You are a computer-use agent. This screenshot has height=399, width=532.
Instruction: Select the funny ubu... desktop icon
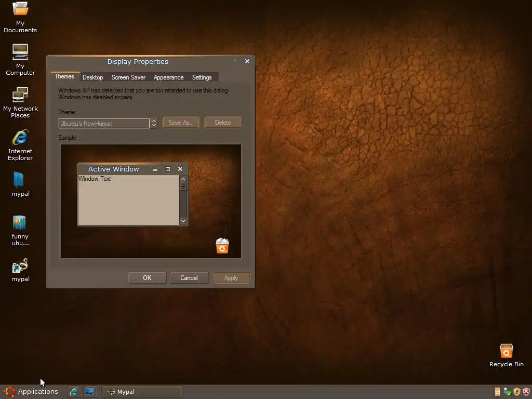(20, 230)
